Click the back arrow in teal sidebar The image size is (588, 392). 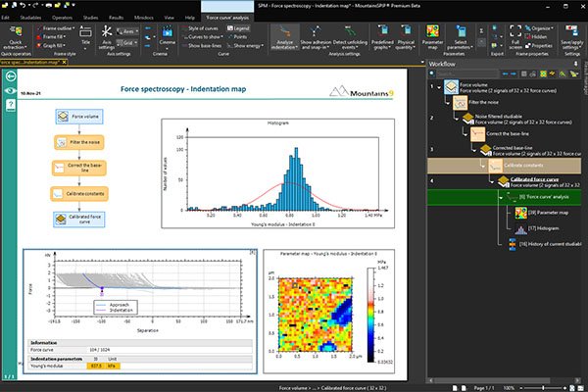[11, 76]
